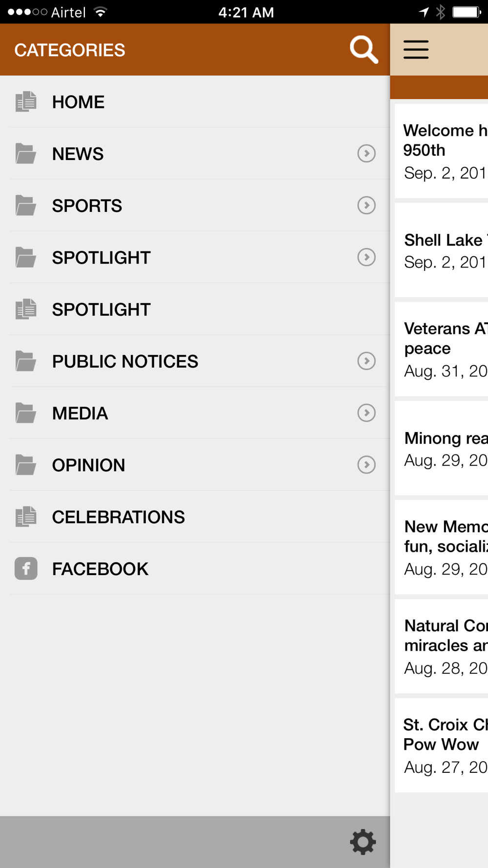Image resolution: width=488 pixels, height=868 pixels.
Task: Open St. Croix Pow Wow article
Action: 441,745
